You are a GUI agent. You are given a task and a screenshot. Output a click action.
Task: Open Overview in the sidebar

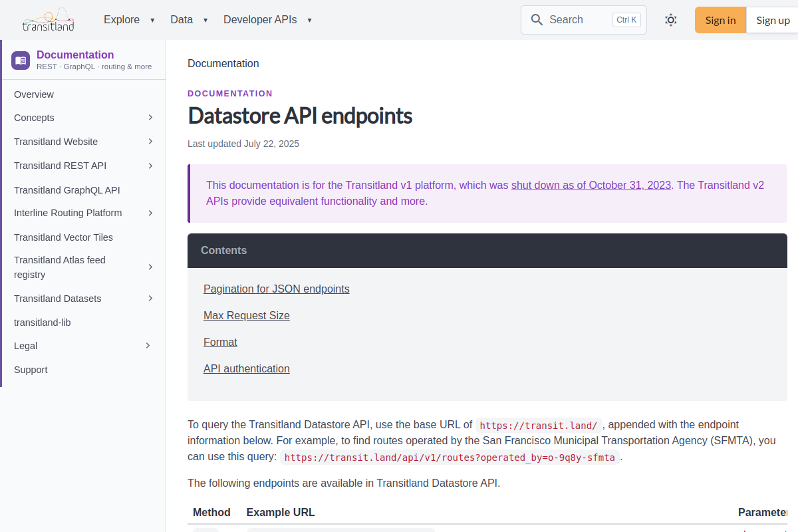[x=34, y=94]
